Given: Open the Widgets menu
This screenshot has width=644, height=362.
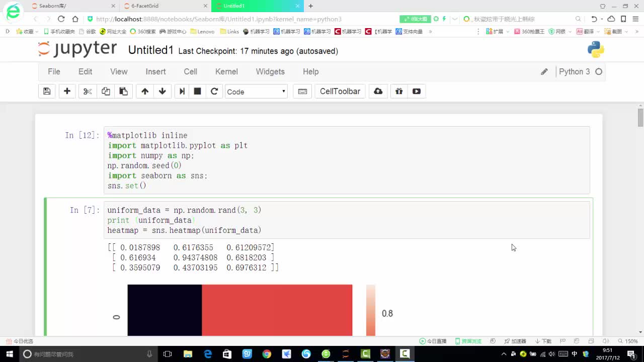Looking at the screenshot, I should tap(270, 72).
